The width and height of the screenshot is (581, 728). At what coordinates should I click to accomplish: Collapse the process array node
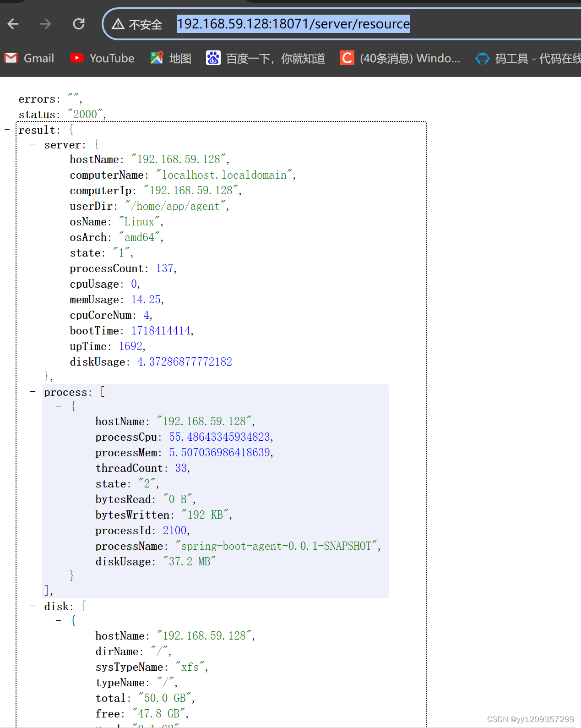(33, 392)
